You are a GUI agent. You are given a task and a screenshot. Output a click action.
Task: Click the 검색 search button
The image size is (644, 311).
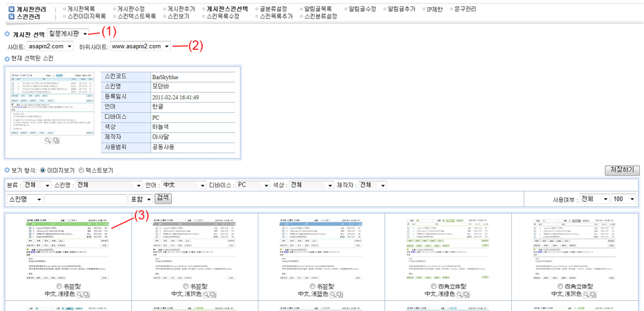tap(163, 198)
